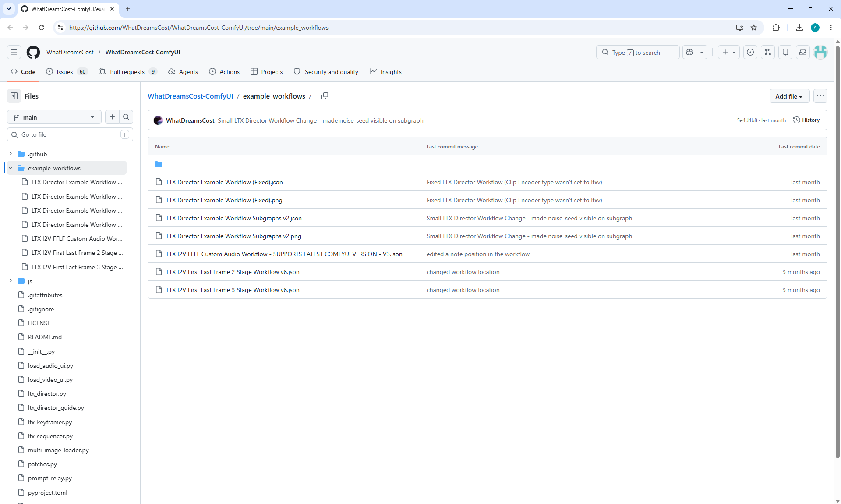Open the GitHub homepage logo

coord(33,52)
